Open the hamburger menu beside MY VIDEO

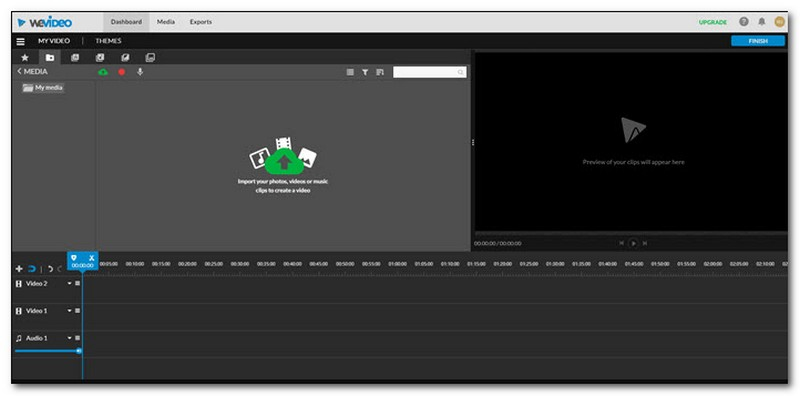coord(20,41)
